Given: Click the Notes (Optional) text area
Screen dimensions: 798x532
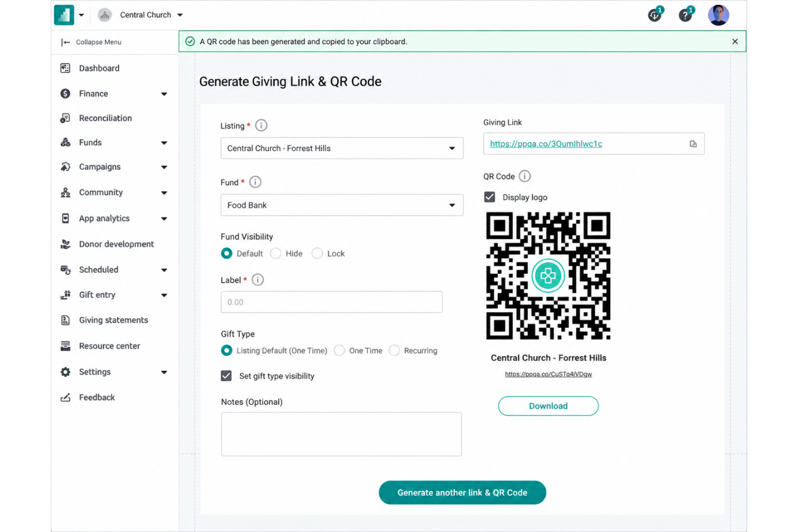Looking at the screenshot, I should click(x=341, y=434).
